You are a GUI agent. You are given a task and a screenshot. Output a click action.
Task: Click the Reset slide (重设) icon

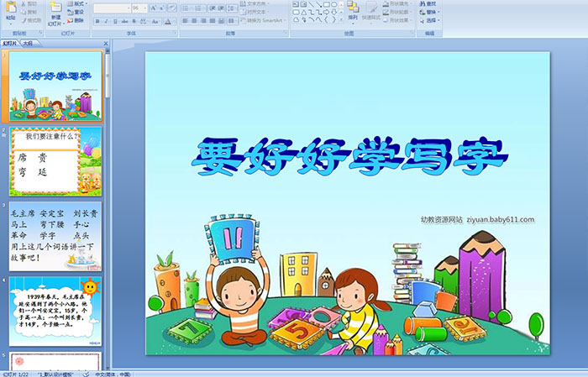(78, 12)
